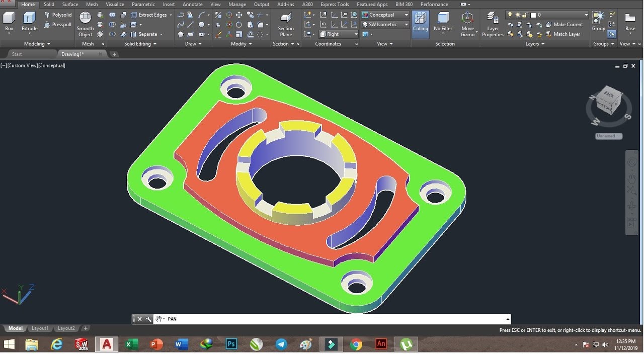This screenshot has width=644, height=362.
Task: Open the Annotate ribbon tab
Action: tap(192, 4)
